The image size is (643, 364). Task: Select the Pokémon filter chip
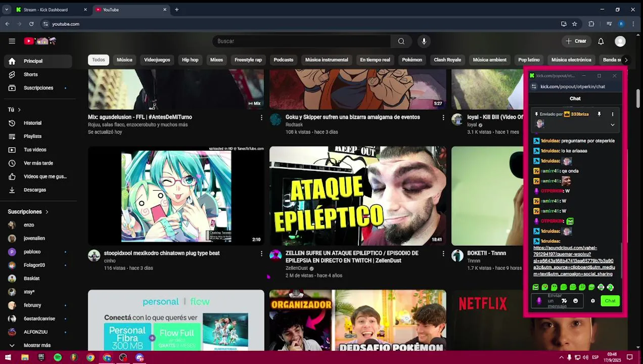coord(412,60)
